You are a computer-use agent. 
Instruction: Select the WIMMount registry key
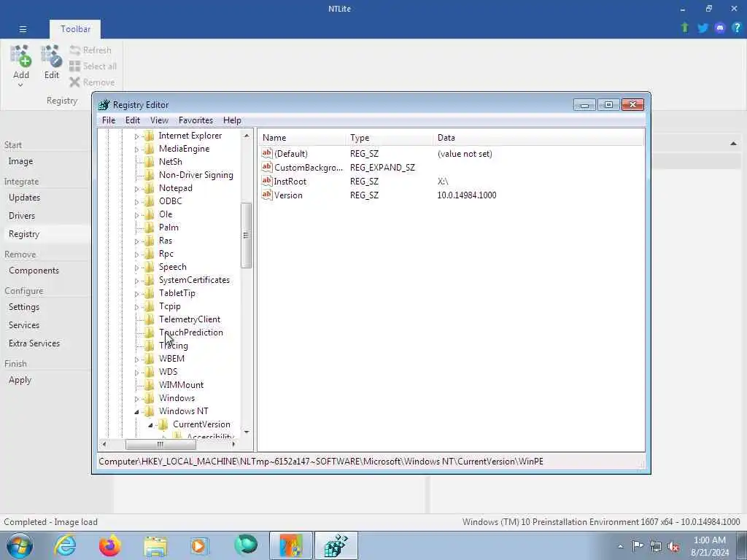pos(181,385)
